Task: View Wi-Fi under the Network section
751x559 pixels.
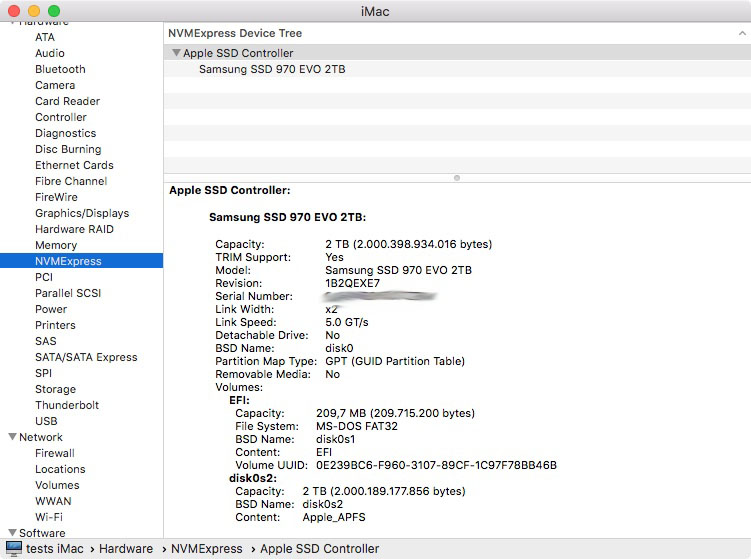Action: [49, 517]
